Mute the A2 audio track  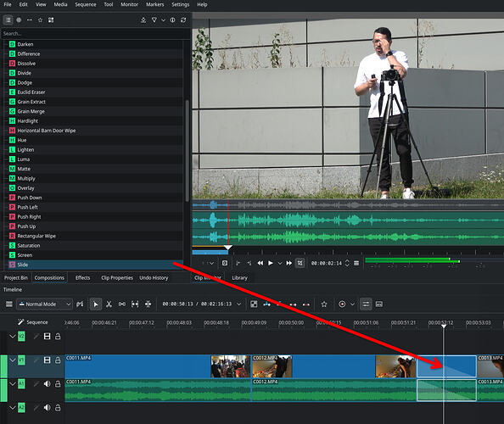(47, 408)
